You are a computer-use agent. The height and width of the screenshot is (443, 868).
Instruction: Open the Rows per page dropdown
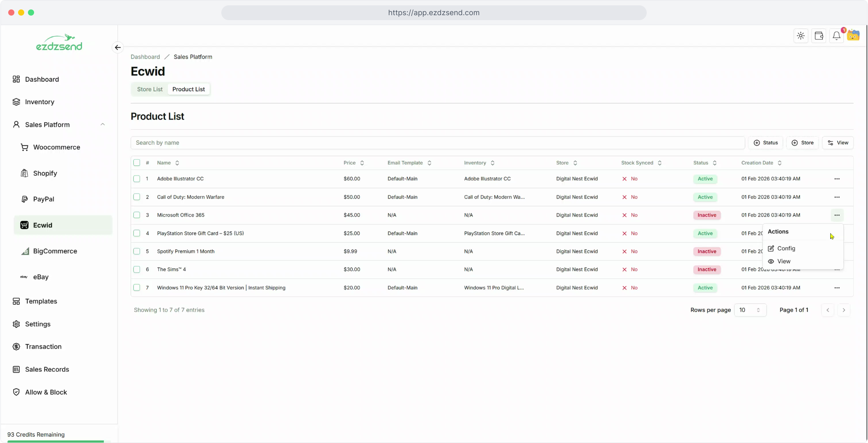click(750, 310)
